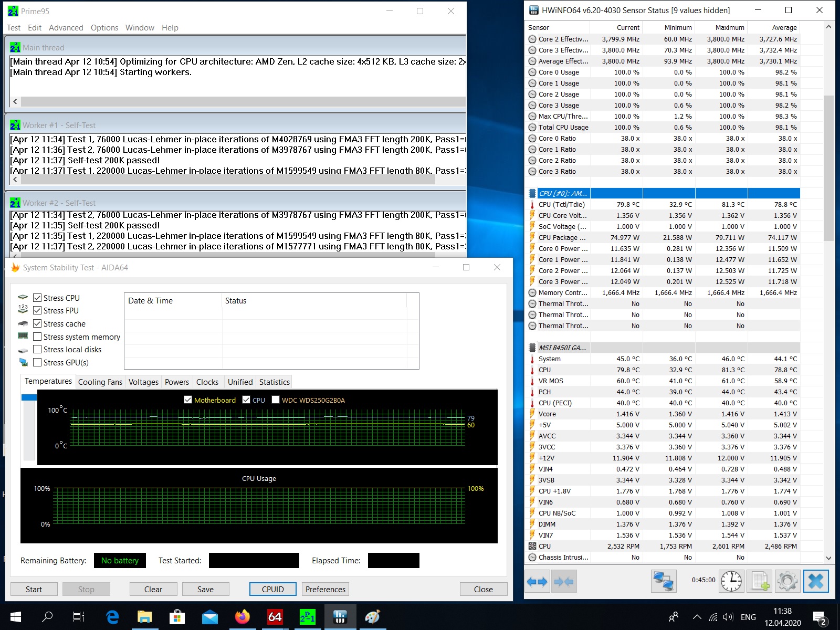This screenshot has width=840, height=630.
Task: Open HWiNFO taskbar icon
Action: pos(340,617)
